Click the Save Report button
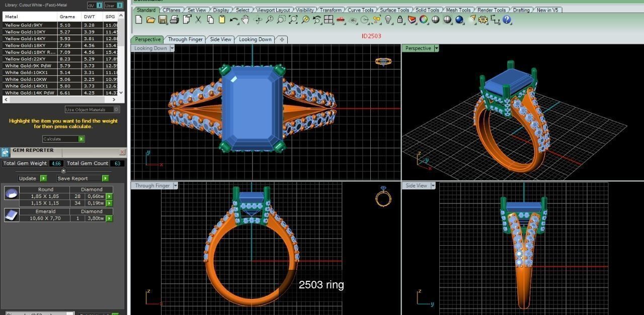The height and width of the screenshot is (315, 644). tap(83, 178)
